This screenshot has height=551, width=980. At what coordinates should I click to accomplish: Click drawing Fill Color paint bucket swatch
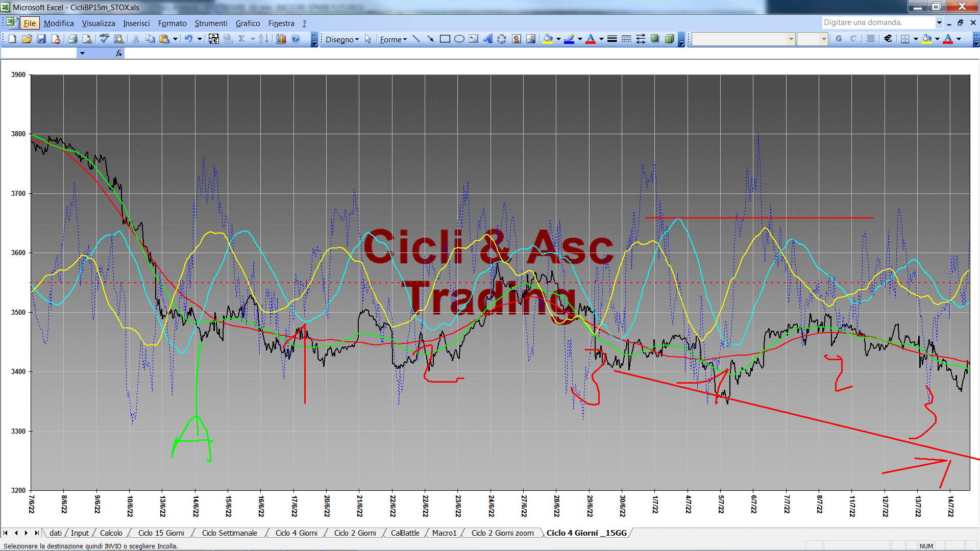pyautogui.click(x=548, y=39)
